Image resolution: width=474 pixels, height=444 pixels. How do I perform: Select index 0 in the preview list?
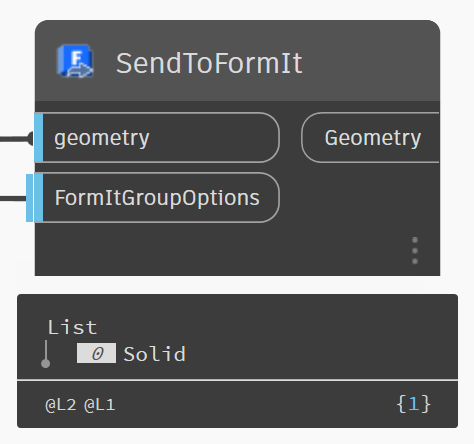pyautogui.click(x=96, y=353)
